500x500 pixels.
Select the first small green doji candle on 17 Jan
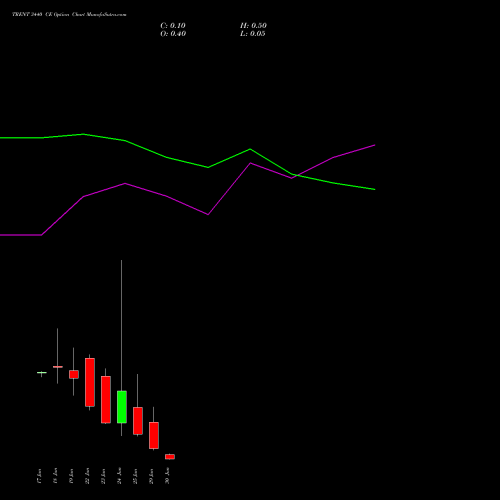42,372
